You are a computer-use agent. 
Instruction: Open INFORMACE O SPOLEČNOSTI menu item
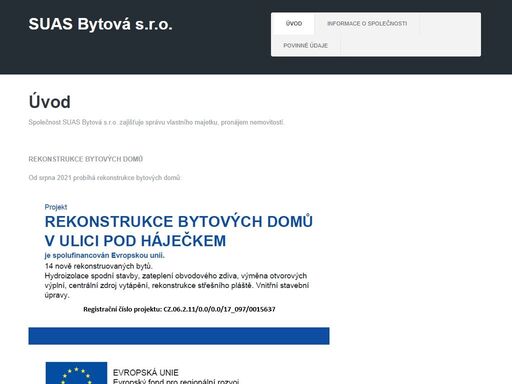(x=367, y=24)
